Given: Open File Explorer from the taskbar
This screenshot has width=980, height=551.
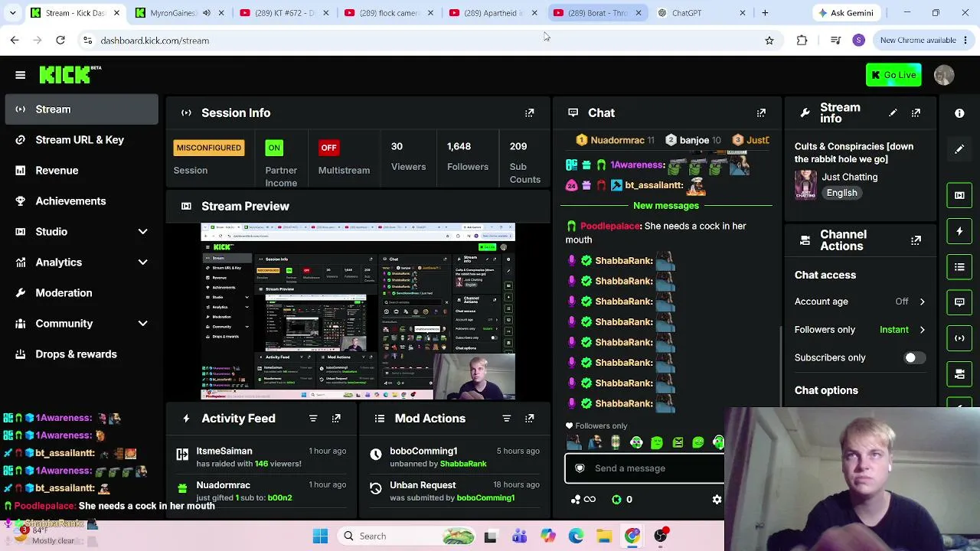Looking at the screenshot, I should point(604,536).
